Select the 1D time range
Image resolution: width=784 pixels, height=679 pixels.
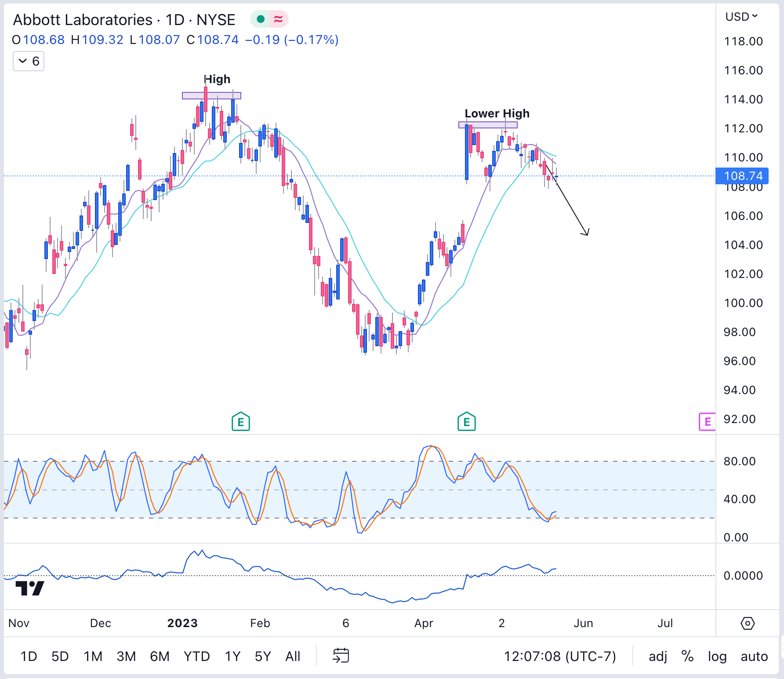(x=29, y=657)
